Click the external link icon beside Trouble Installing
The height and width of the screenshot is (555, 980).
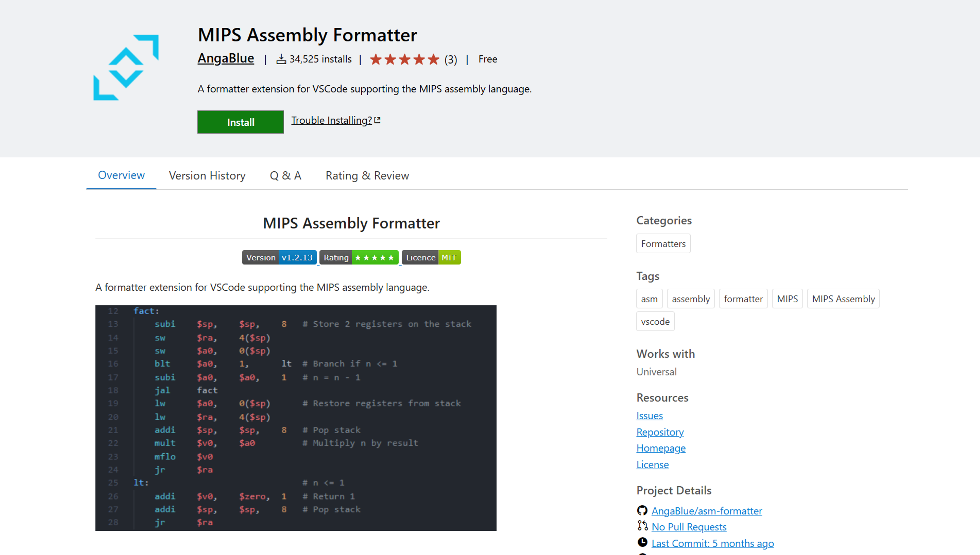377,120
